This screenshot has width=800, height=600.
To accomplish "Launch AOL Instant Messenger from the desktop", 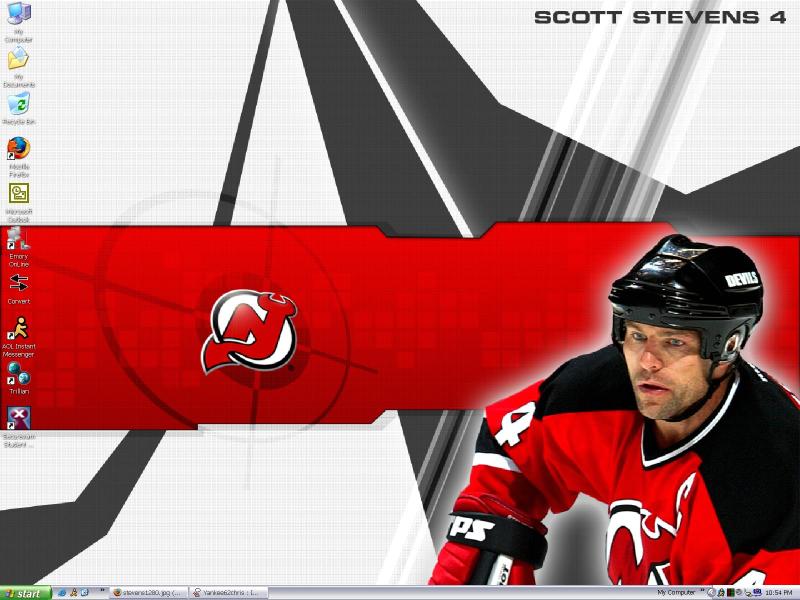I will click(x=19, y=328).
